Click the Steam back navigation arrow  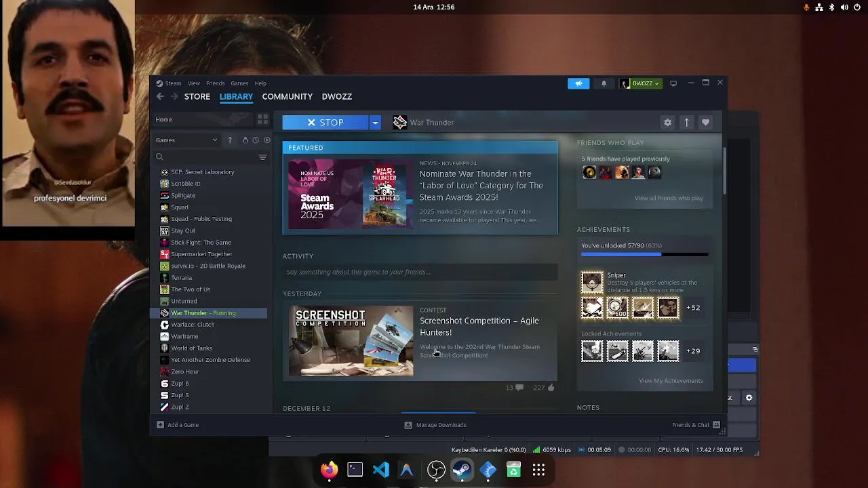160,96
